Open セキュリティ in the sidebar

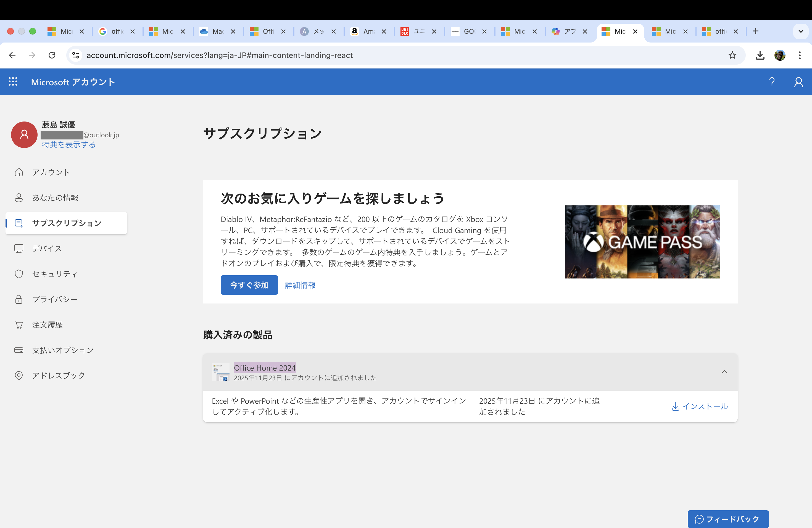click(x=66, y=274)
